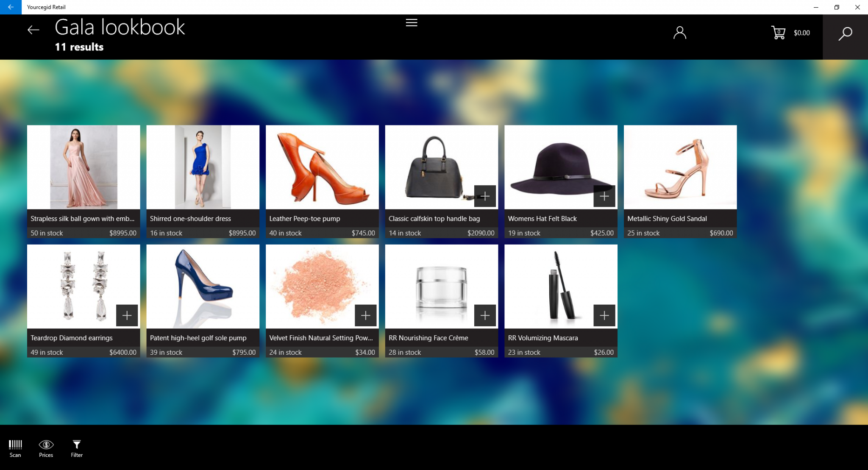Open the search function

[846, 32]
